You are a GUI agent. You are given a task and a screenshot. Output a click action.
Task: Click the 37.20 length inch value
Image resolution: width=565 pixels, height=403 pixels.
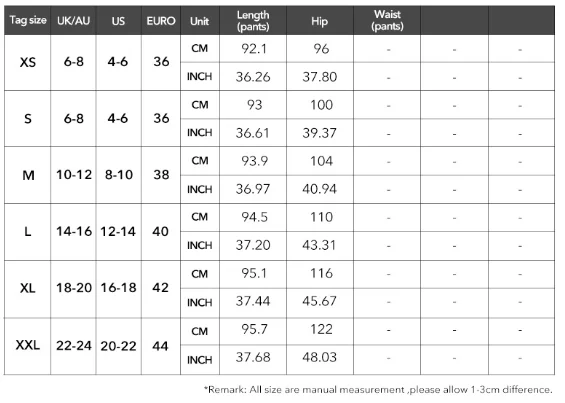coord(253,245)
